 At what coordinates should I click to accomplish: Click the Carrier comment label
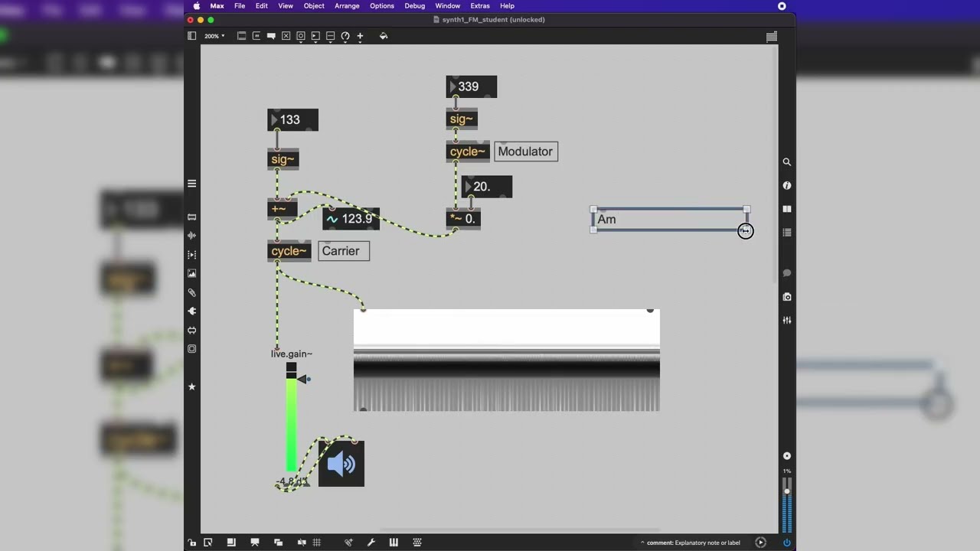click(344, 251)
